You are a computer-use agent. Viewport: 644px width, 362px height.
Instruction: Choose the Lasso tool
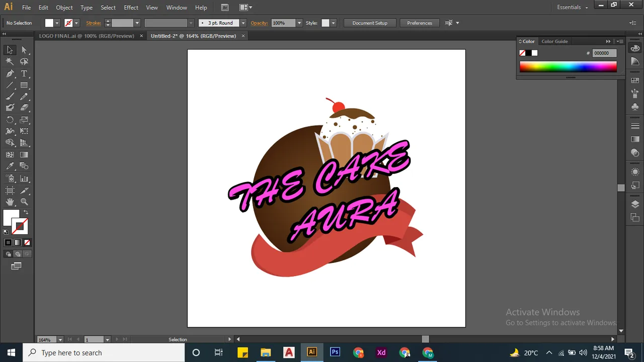tap(24, 61)
